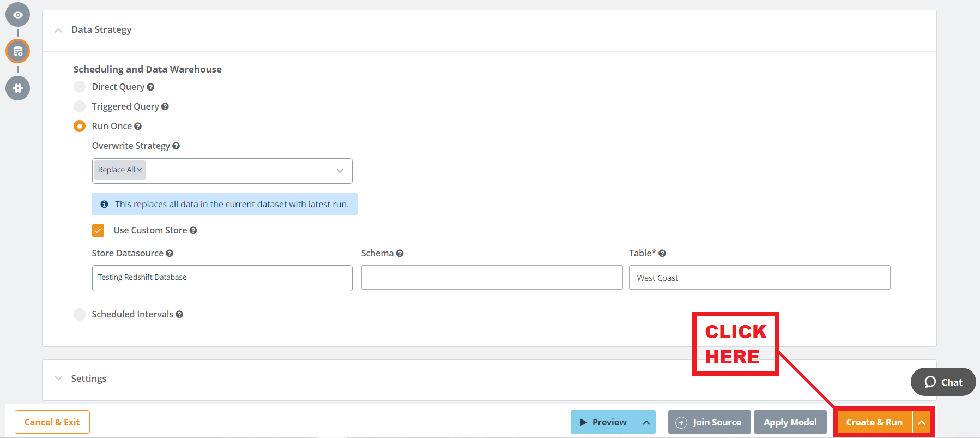Click into the Schema input field
Screen dimensions: 980x438
click(x=492, y=278)
